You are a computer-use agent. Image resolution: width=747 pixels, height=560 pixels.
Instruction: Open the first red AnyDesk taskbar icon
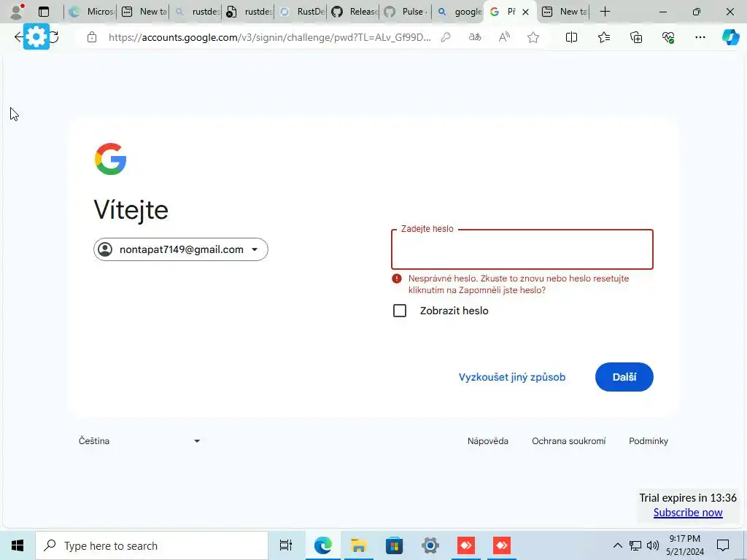tap(465, 545)
